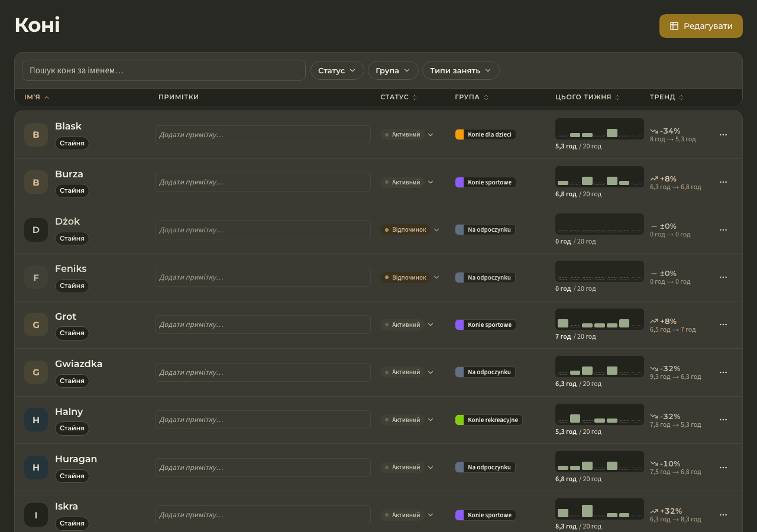Open the Burza horse name link

[x=69, y=174]
